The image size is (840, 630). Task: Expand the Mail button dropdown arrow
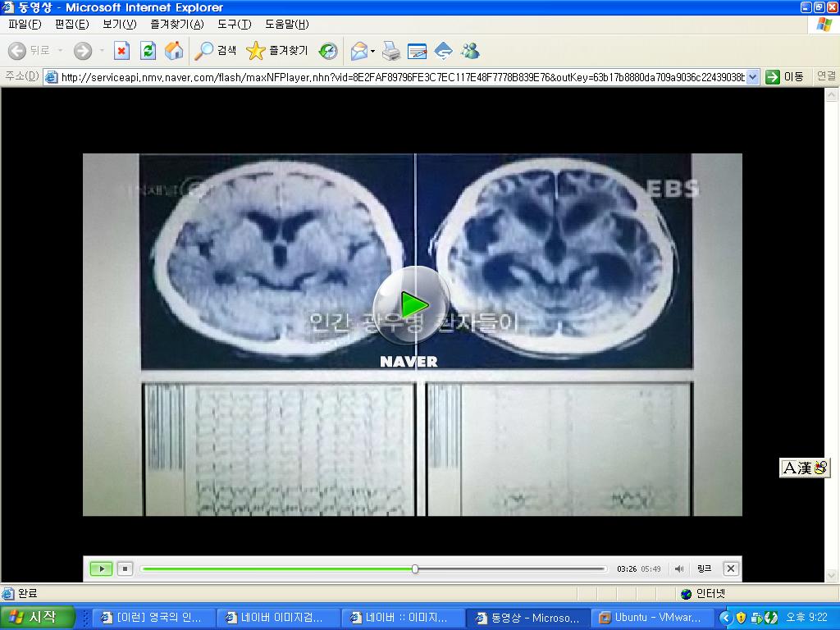tap(372, 51)
